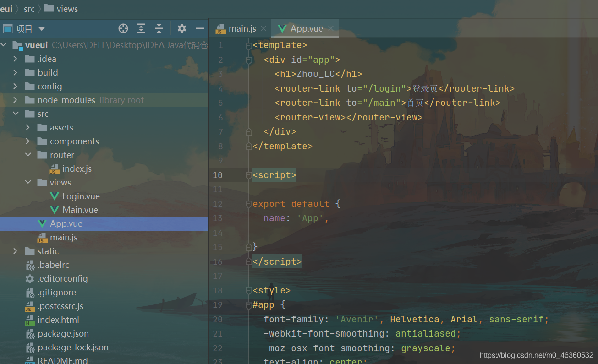Click the 'antialiased' value in code
The height and width of the screenshot is (364, 598).
pos(426,333)
